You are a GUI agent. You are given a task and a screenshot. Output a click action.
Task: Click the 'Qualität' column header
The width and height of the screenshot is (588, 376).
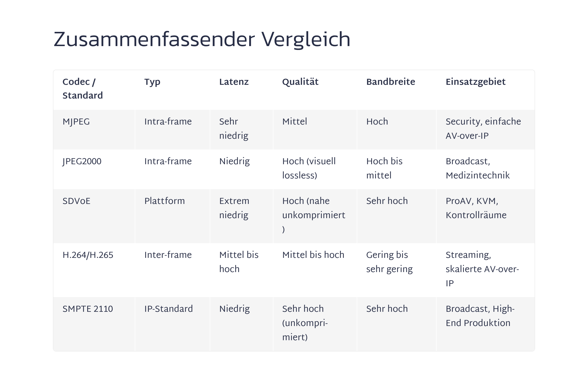(300, 82)
